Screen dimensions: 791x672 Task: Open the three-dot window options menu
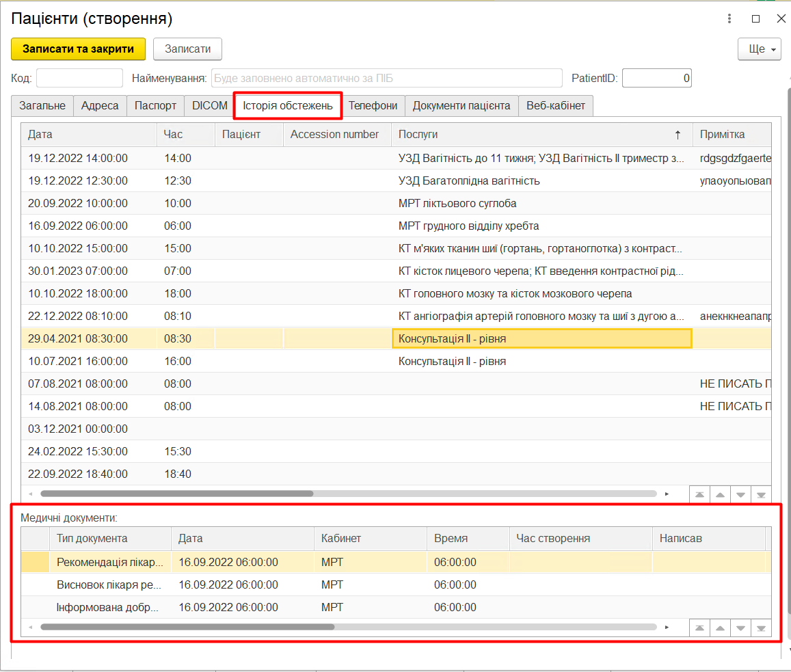[730, 19]
